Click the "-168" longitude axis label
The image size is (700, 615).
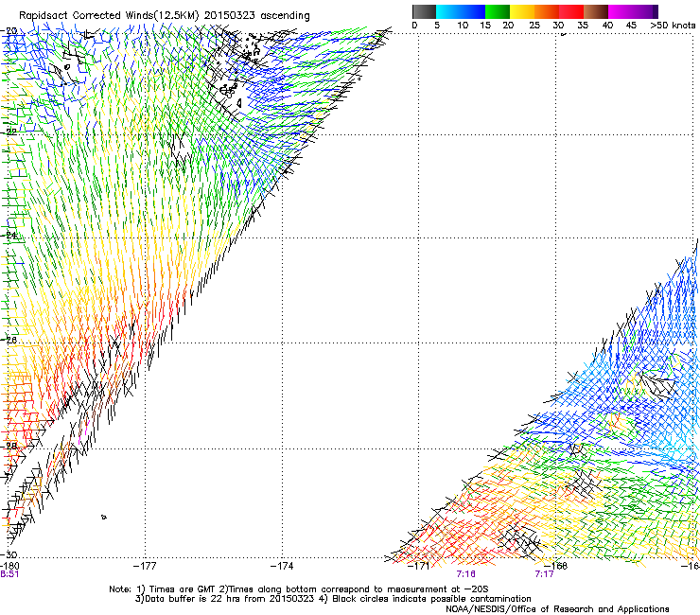click(556, 566)
